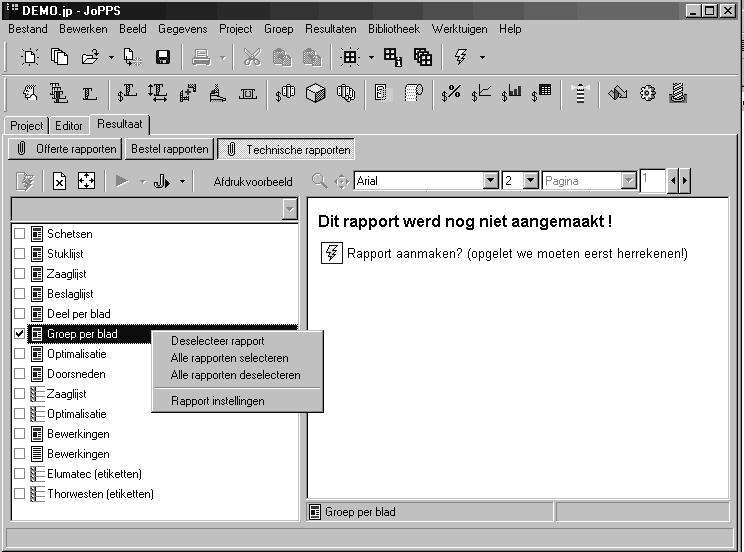Check the Elumatec (etiketten) checkbox
744x552 pixels.
[x=19, y=473]
